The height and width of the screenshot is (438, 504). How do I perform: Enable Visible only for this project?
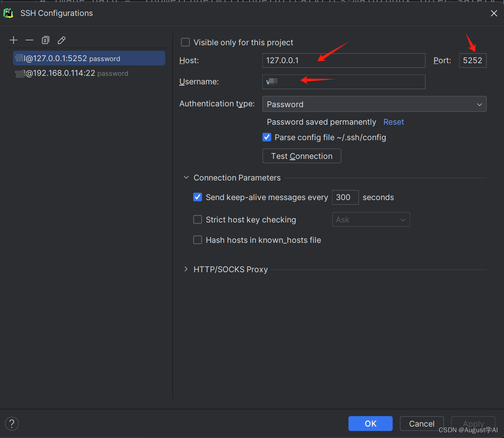[x=185, y=42]
